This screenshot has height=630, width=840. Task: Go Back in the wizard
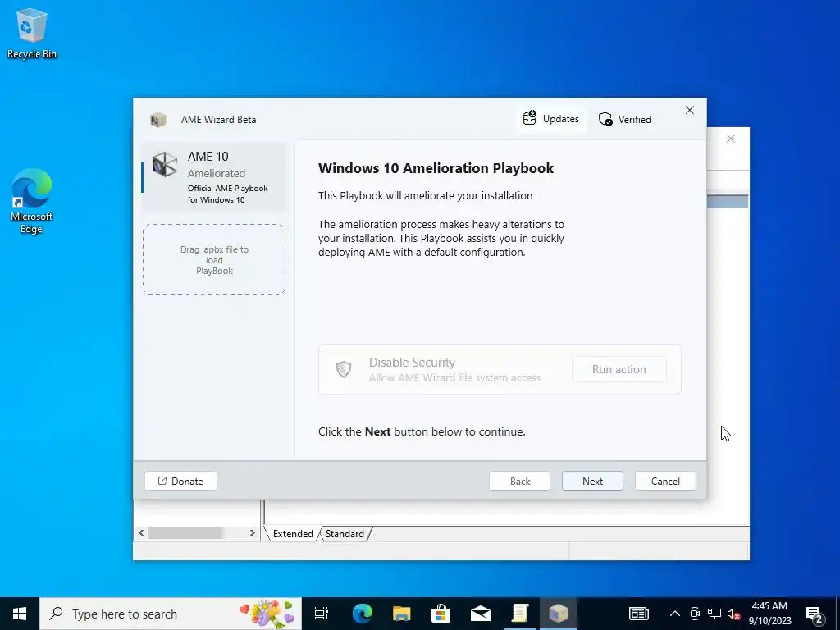(519, 481)
